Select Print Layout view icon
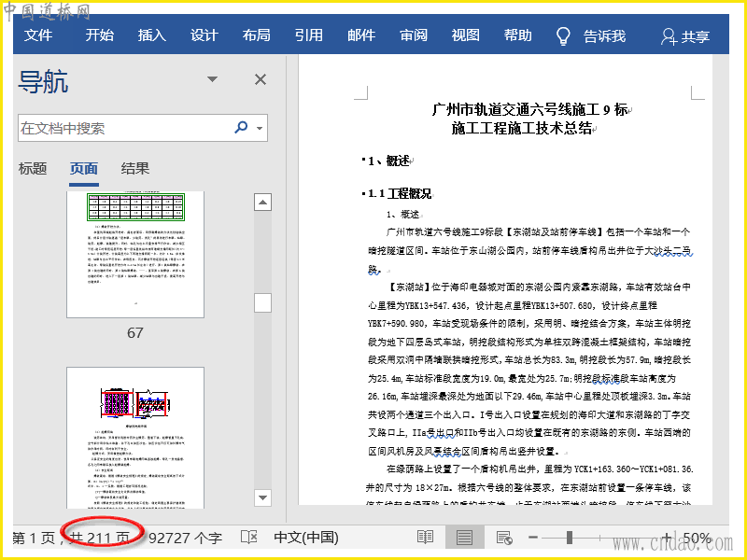Image resolution: width=747 pixels, height=560 pixels. [464, 538]
